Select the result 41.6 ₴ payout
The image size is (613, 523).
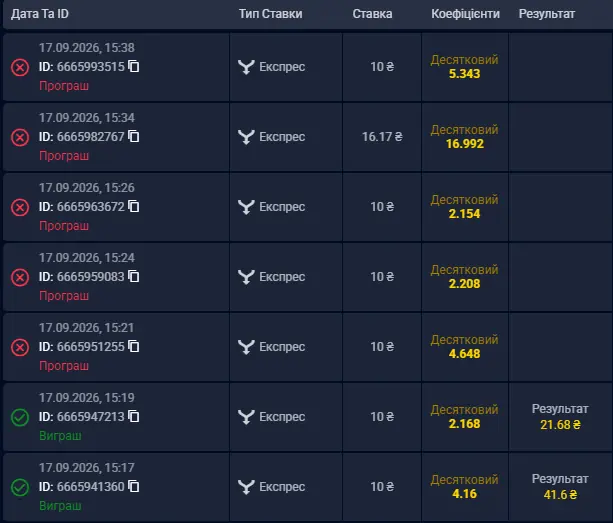click(560, 494)
